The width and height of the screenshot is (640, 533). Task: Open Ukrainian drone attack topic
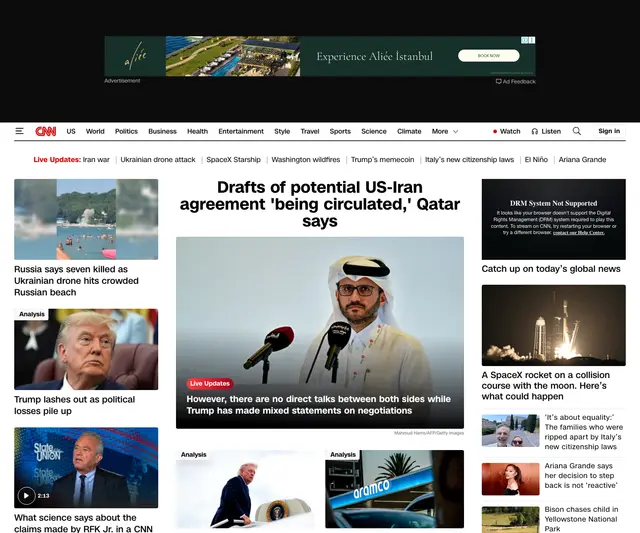point(158,160)
